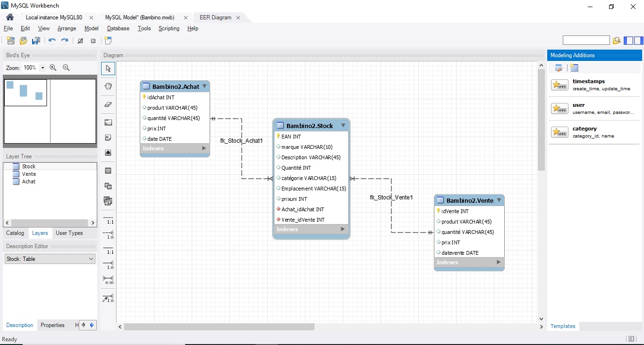Open the Templates tab

(x=563, y=326)
